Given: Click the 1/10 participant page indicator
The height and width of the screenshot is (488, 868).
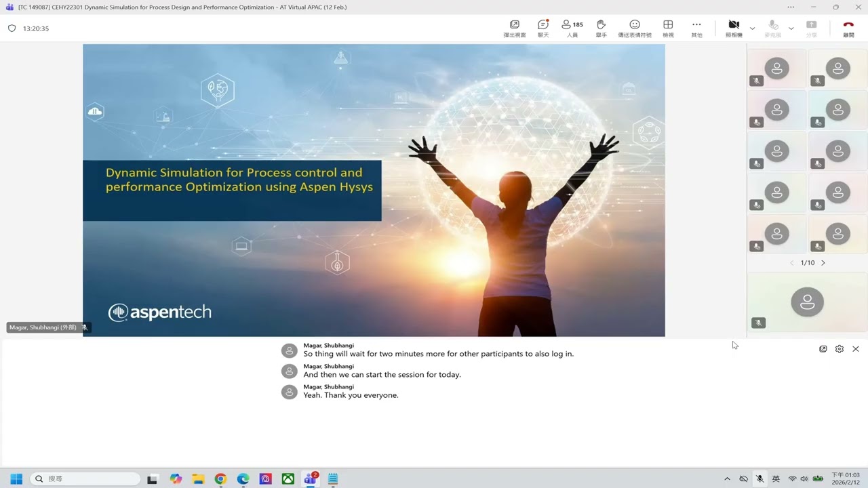Looking at the screenshot, I should tap(808, 263).
